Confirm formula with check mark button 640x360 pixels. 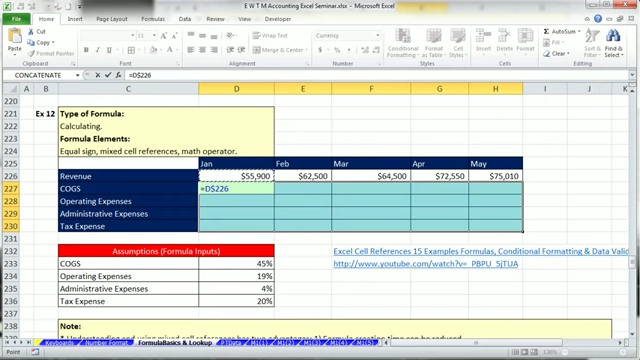click(108, 75)
